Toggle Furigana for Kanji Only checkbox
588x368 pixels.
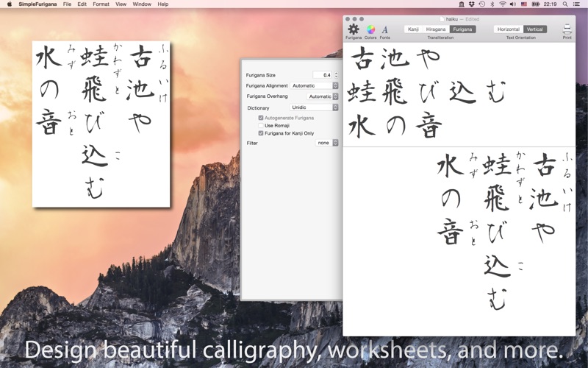click(x=261, y=133)
